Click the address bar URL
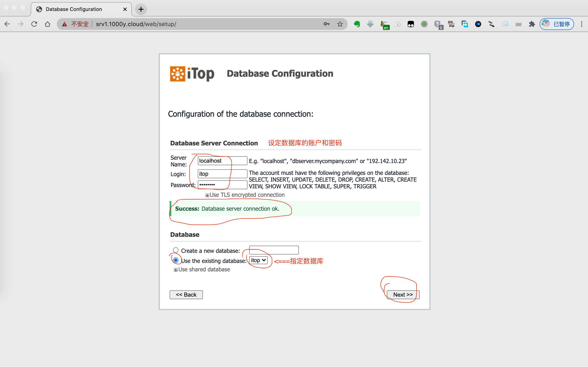The image size is (588, 367). (136, 24)
